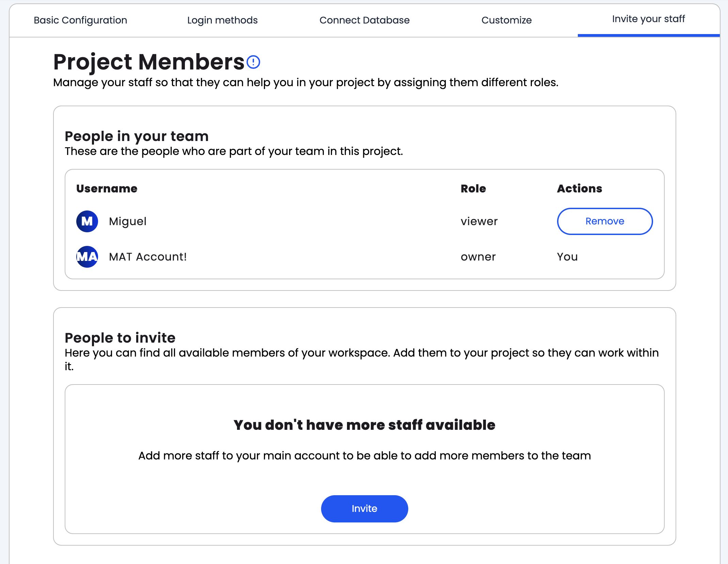Viewport: 728px width, 564px height.
Task: Click the Actions column header
Action: tap(580, 189)
